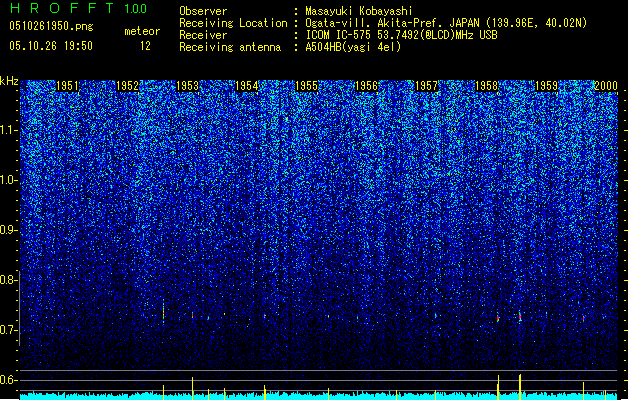Click the 2000 time marker
629x400 pixels.
(606, 86)
